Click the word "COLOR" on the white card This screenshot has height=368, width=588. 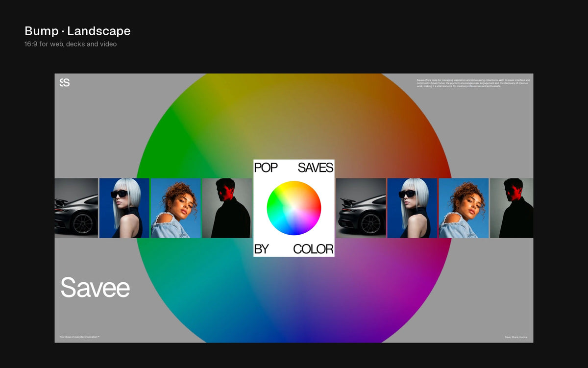coord(313,249)
